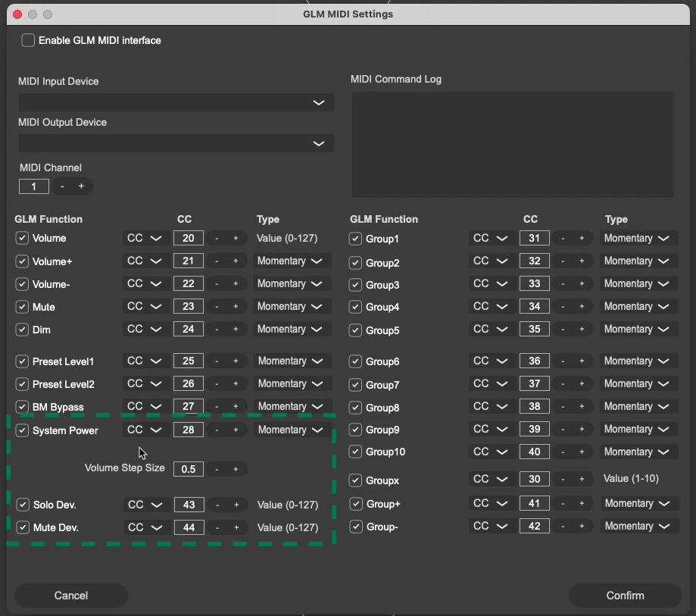The width and height of the screenshot is (696, 616).
Task: Uncheck the Preset Level1 checkbox
Action: tap(23, 361)
